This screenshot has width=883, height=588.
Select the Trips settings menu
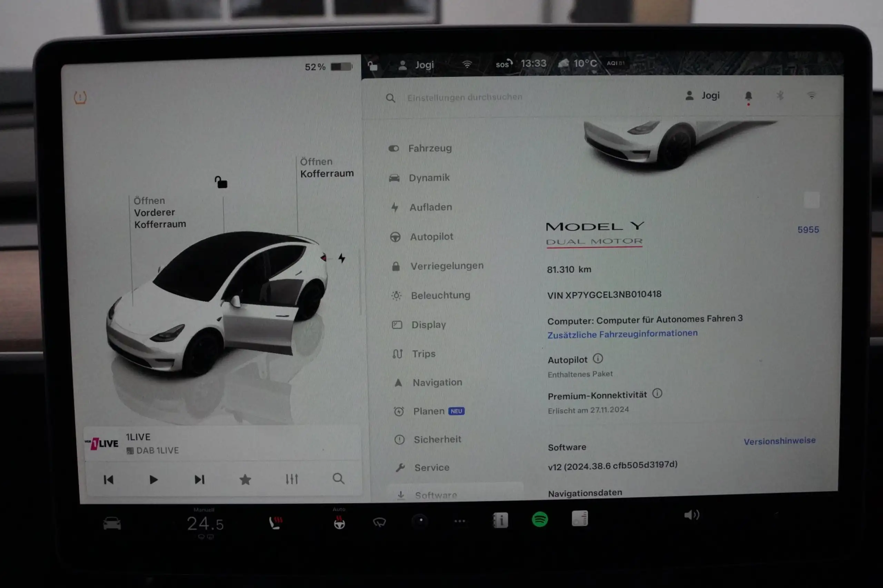pos(414,353)
